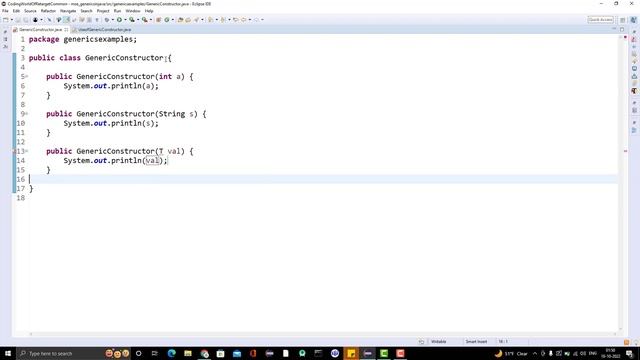This screenshot has width=640, height=360.
Task: Collapse the constructor fold on line 9
Action: pos(27,113)
